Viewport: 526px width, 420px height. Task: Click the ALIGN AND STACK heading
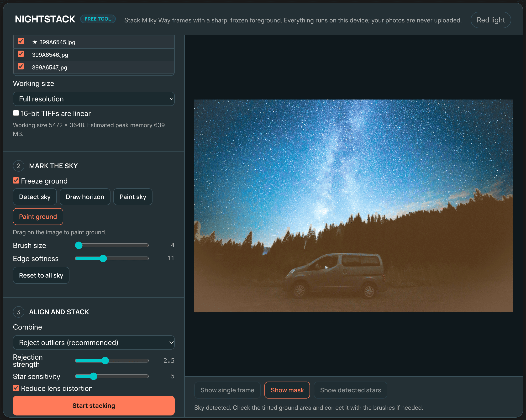pyautogui.click(x=59, y=312)
